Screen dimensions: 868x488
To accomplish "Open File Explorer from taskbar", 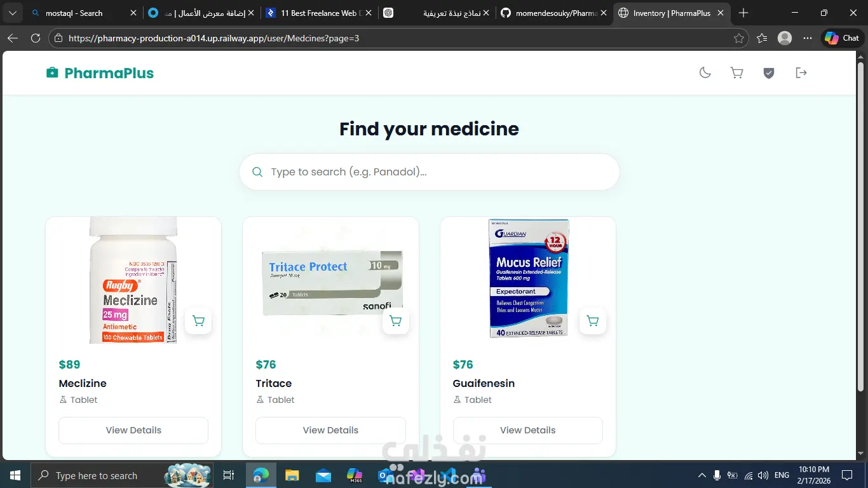I will click(x=292, y=475).
